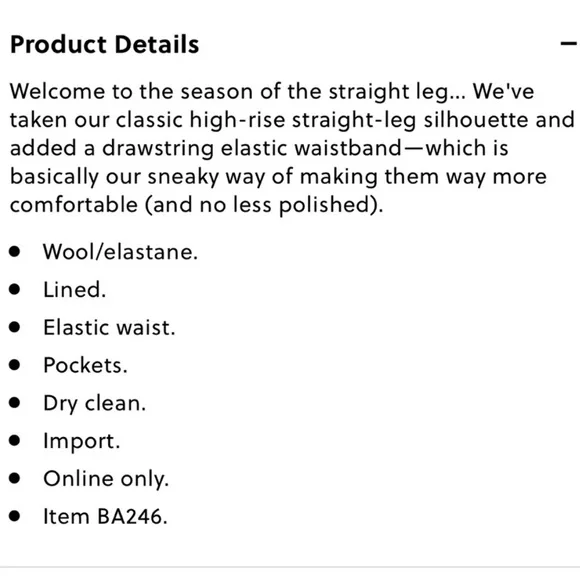580x580 pixels.
Task: Click the bullet next to Lined
Action: [x=15, y=290]
